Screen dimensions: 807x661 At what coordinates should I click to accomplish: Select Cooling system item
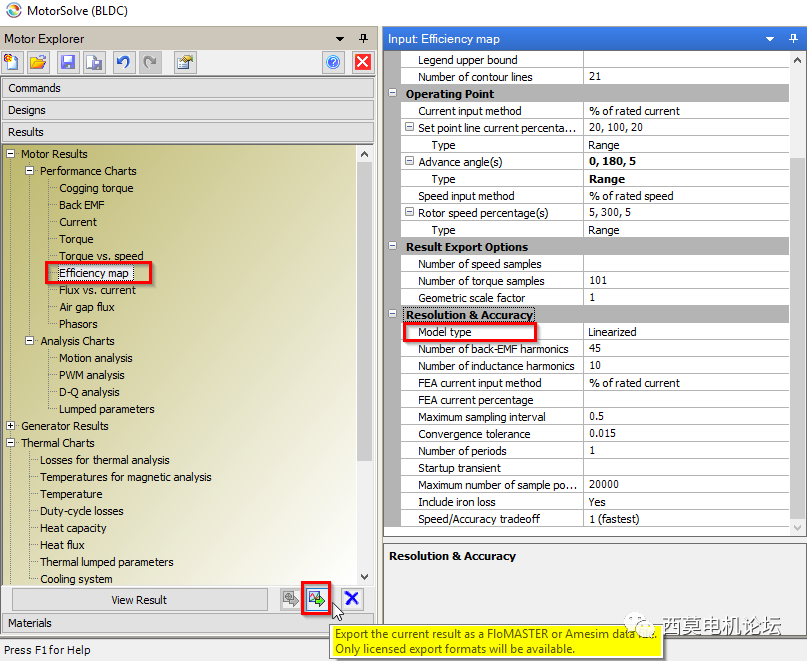pyautogui.click(x=76, y=579)
